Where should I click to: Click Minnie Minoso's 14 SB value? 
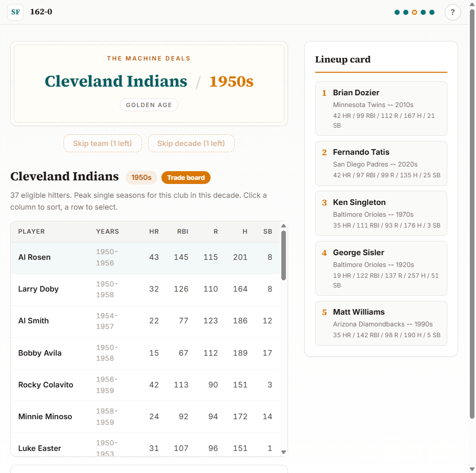[x=267, y=416]
